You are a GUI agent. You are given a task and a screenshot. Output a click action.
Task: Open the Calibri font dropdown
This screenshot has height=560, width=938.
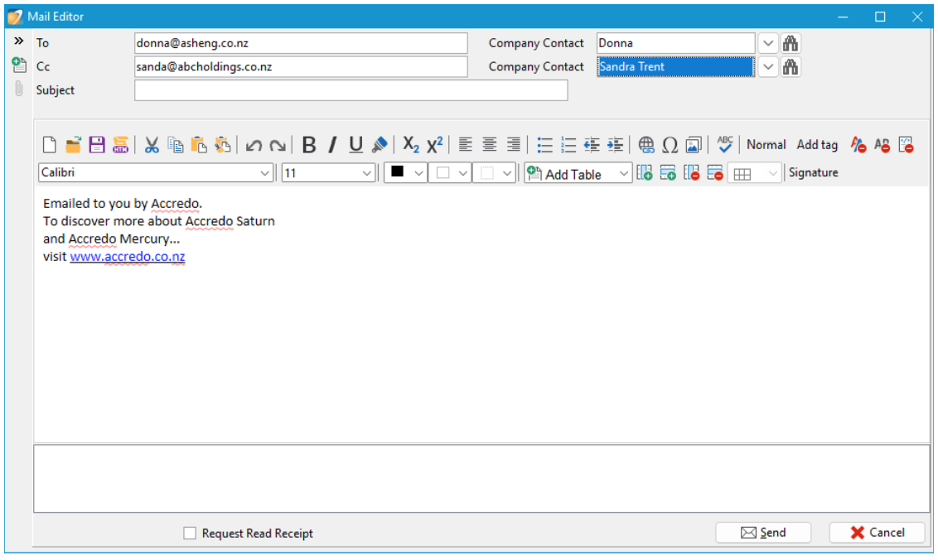pyautogui.click(x=264, y=173)
